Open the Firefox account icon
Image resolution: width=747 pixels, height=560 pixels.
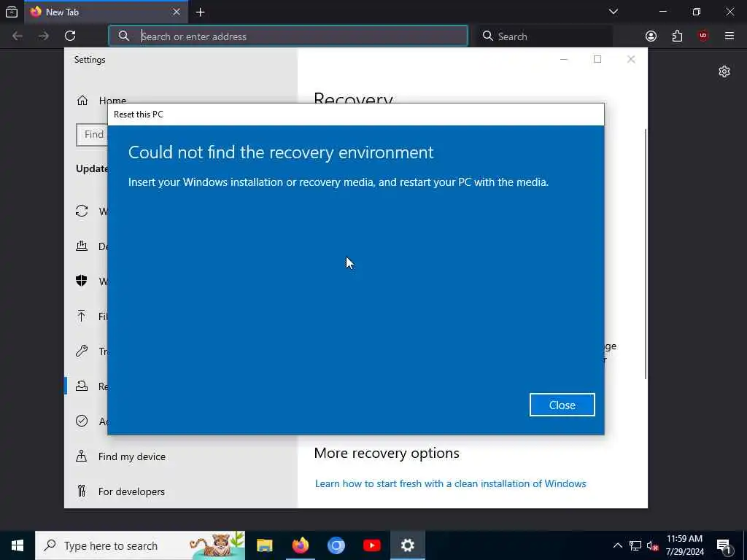coord(651,36)
